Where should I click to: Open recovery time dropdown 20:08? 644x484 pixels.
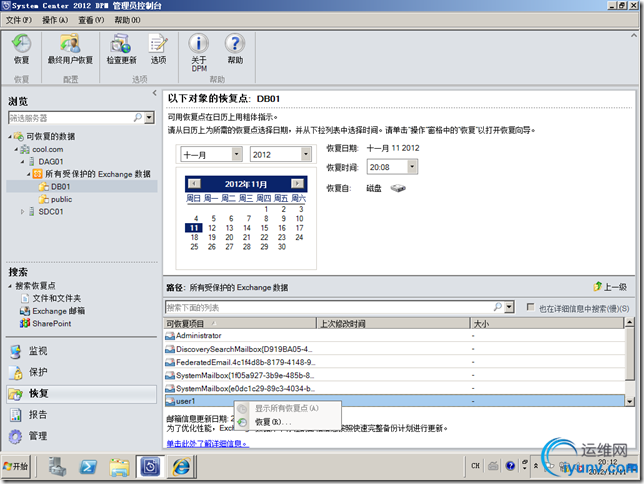412,167
